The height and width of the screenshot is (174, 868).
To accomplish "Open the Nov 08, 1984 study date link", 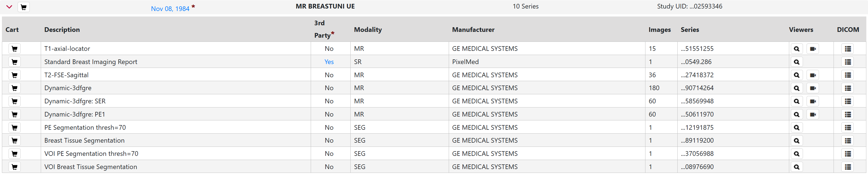I will point(170,9).
